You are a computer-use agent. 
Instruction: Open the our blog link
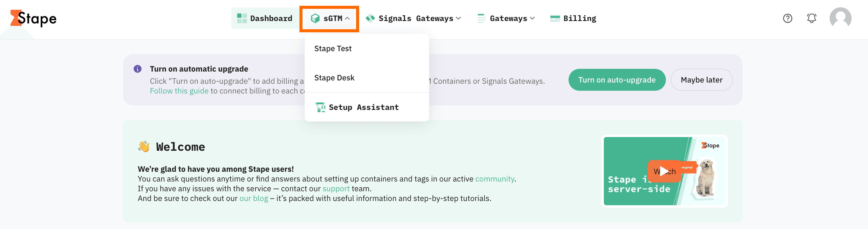pos(254,199)
